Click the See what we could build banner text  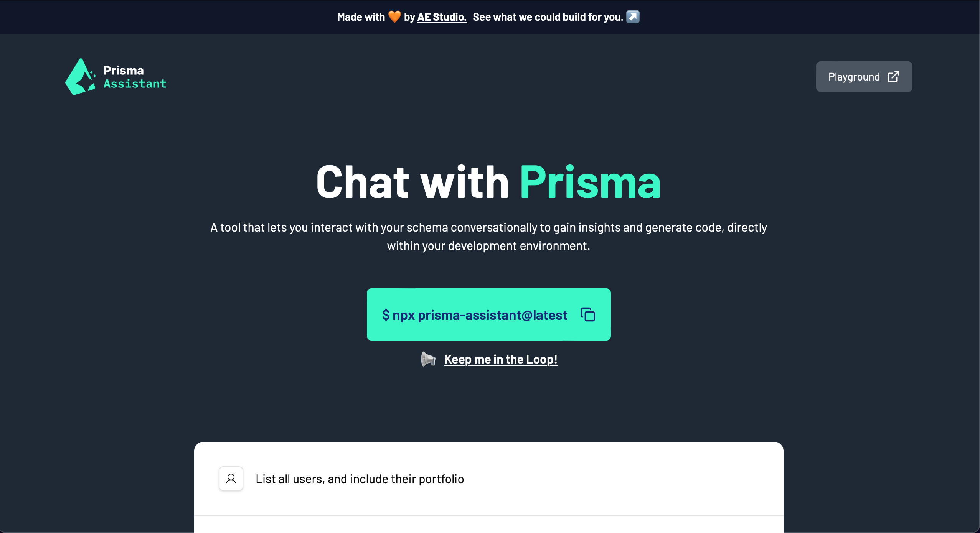(548, 16)
